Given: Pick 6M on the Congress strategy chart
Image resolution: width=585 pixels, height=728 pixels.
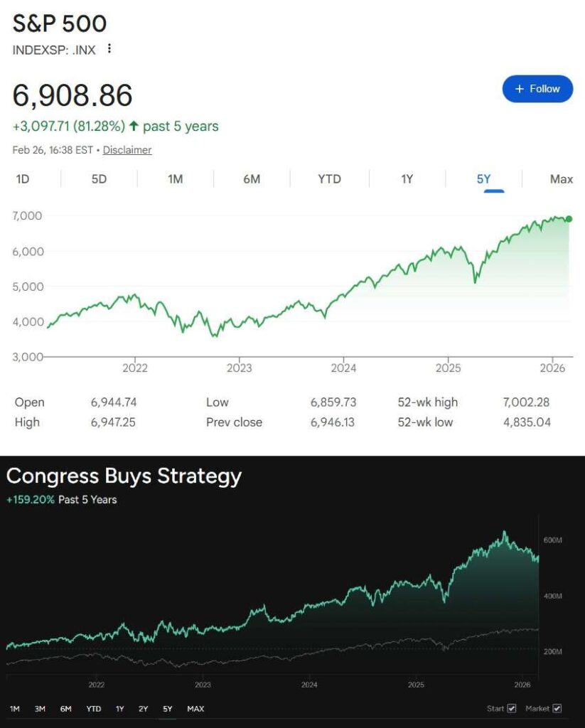Looking at the screenshot, I should pos(66,709).
